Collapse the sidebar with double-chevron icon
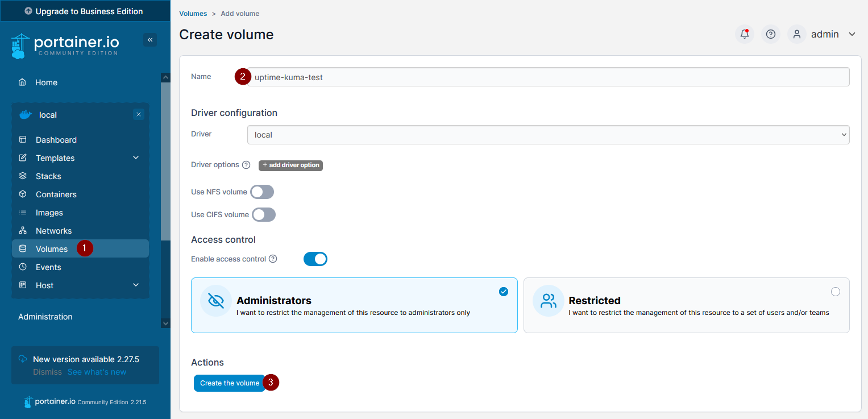This screenshot has height=419, width=868. 150,40
